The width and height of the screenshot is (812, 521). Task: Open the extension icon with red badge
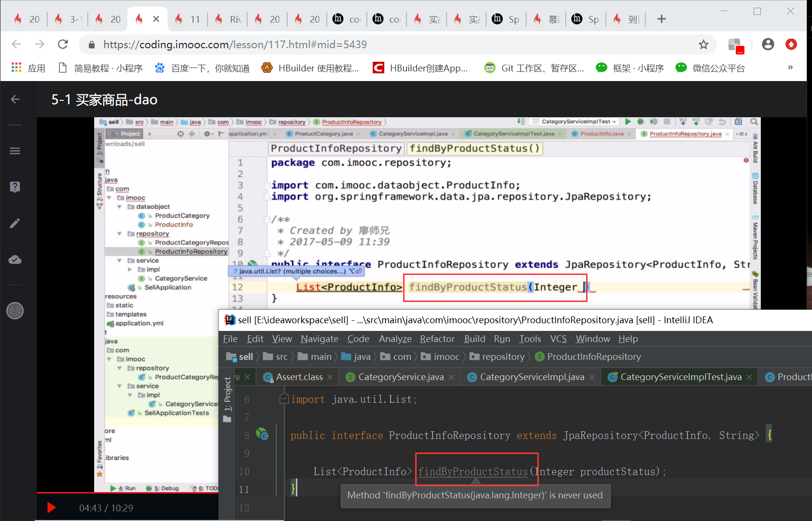pyautogui.click(x=736, y=45)
